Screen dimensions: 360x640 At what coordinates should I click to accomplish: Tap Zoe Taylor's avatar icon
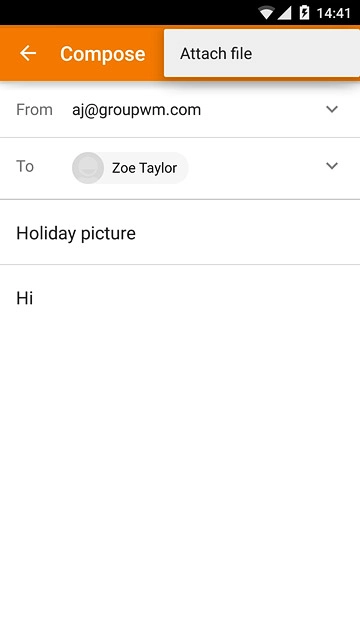(88, 168)
